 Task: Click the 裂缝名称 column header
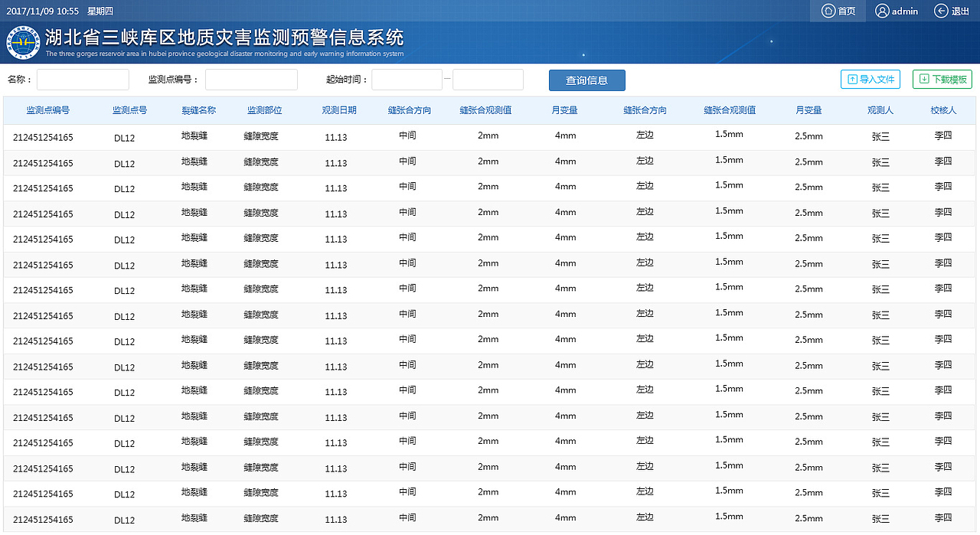pos(199,110)
